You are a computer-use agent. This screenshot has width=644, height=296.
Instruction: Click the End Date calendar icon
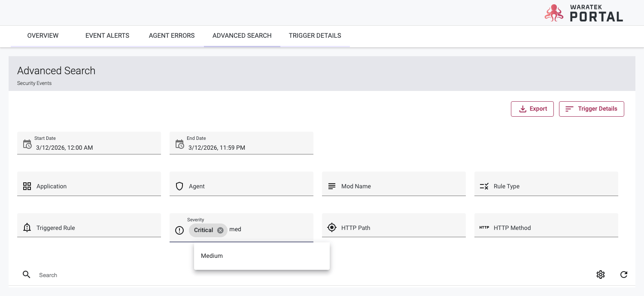(x=179, y=144)
